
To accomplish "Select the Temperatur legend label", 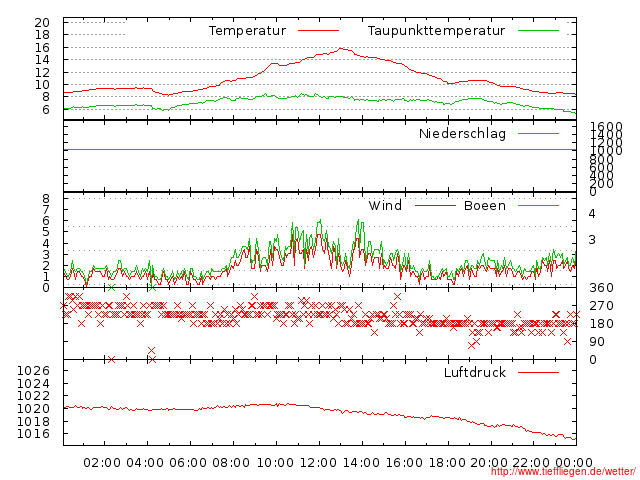I will 247,31.
